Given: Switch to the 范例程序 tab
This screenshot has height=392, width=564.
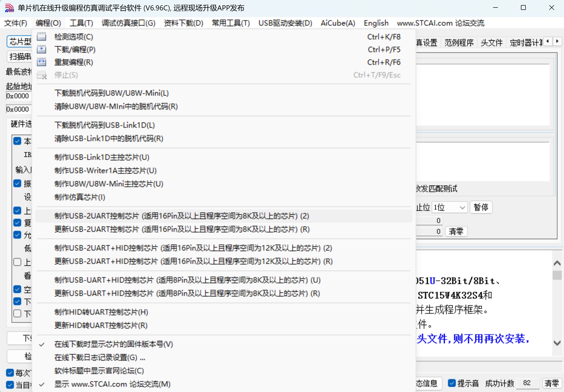Looking at the screenshot, I should pyautogui.click(x=459, y=43).
